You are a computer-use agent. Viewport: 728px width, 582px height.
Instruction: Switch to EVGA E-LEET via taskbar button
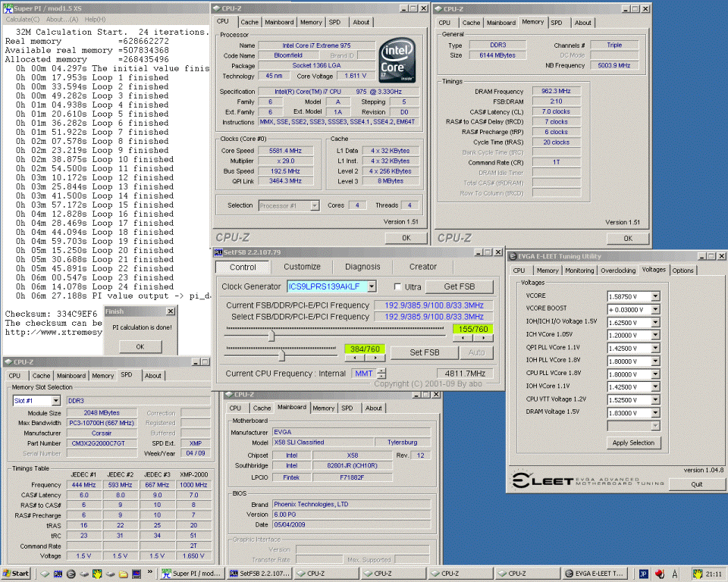coord(595,574)
